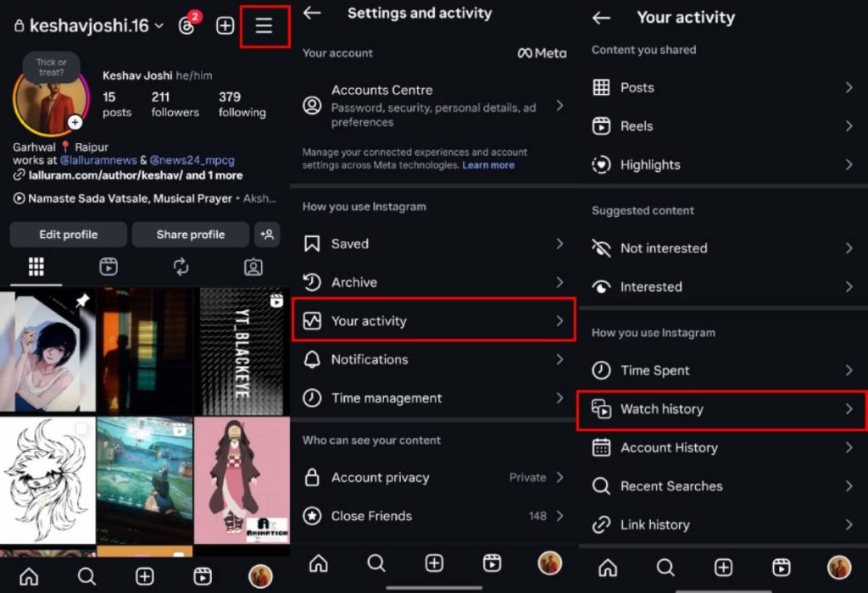
Task: Tap the Share profile button
Action: coord(190,235)
